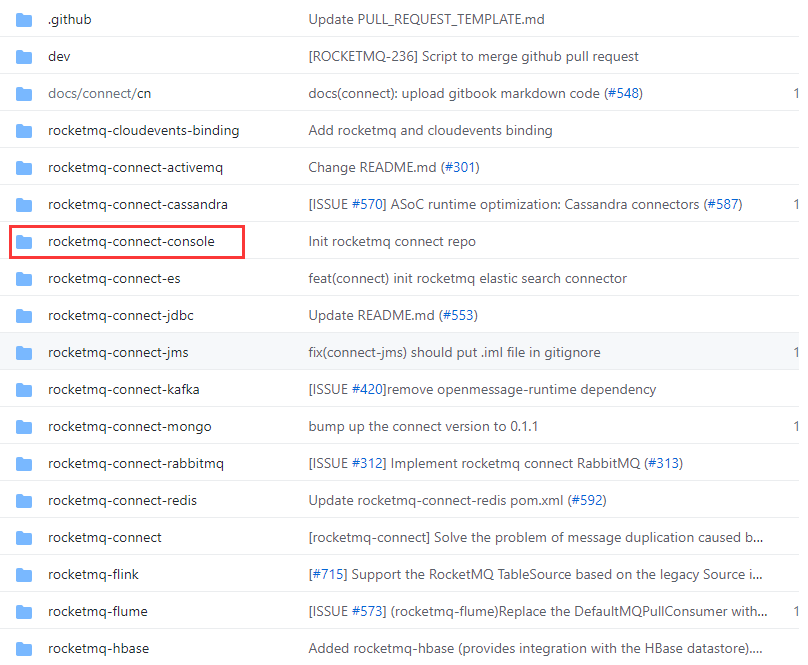Open the rocketmq-connect-console folder name
This screenshot has height=665, width=808.
coord(131,241)
